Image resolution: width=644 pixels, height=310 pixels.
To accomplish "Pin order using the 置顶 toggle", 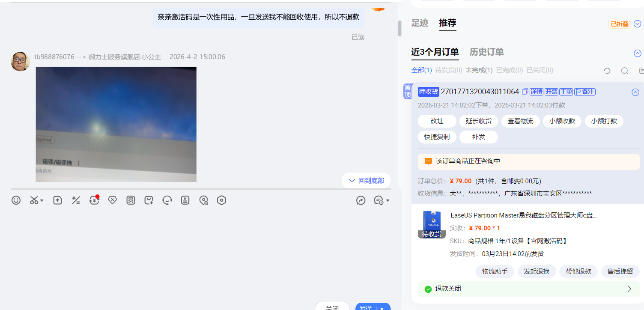I will click(407, 92).
